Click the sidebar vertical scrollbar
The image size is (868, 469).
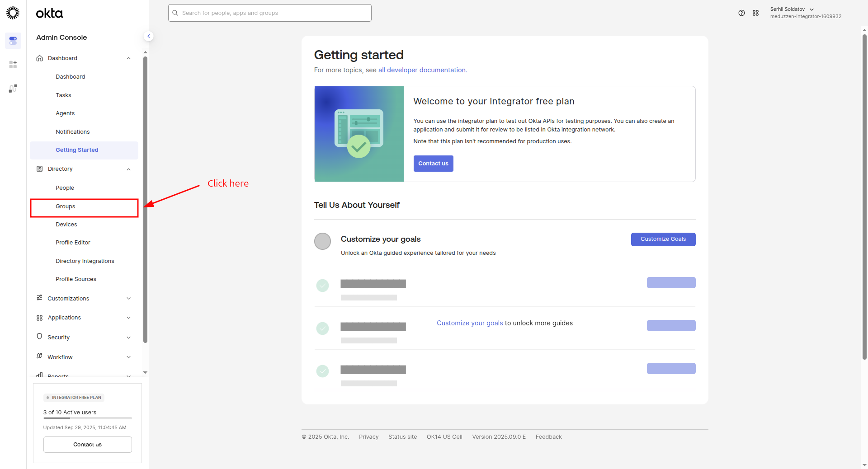pos(145,199)
